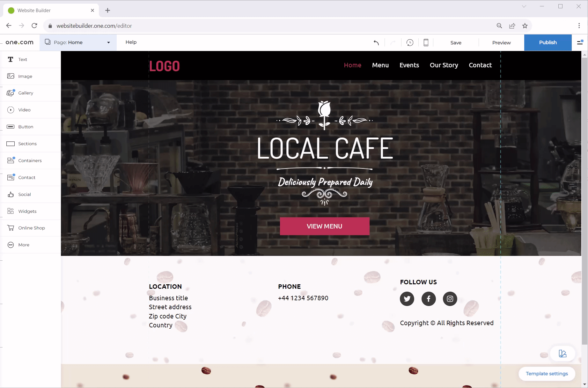Open the version history clock icon
This screenshot has height=388, width=588.
410,42
